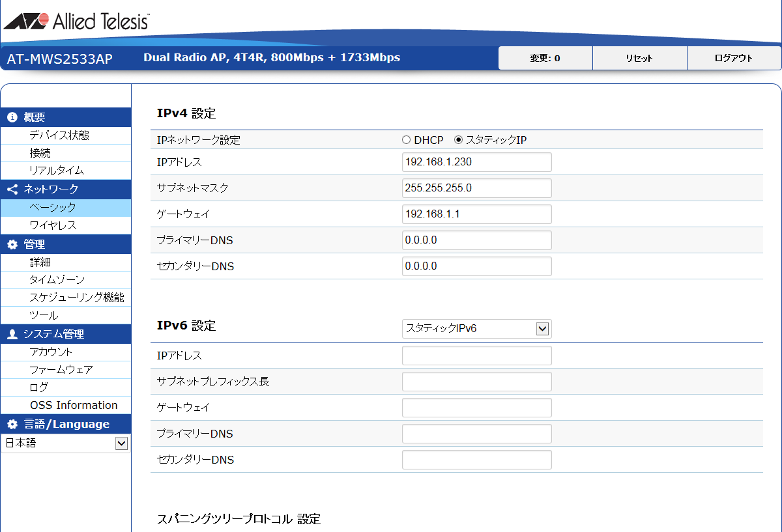Click the IPv4 セカンダリーDNS field
The image size is (782, 532).
pos(477,266)
